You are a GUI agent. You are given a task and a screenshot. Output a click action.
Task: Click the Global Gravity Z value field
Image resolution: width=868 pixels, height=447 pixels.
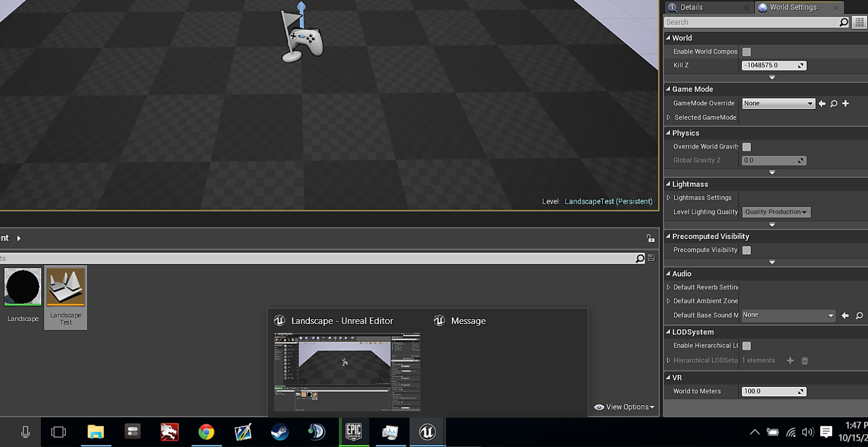[774, 161]
